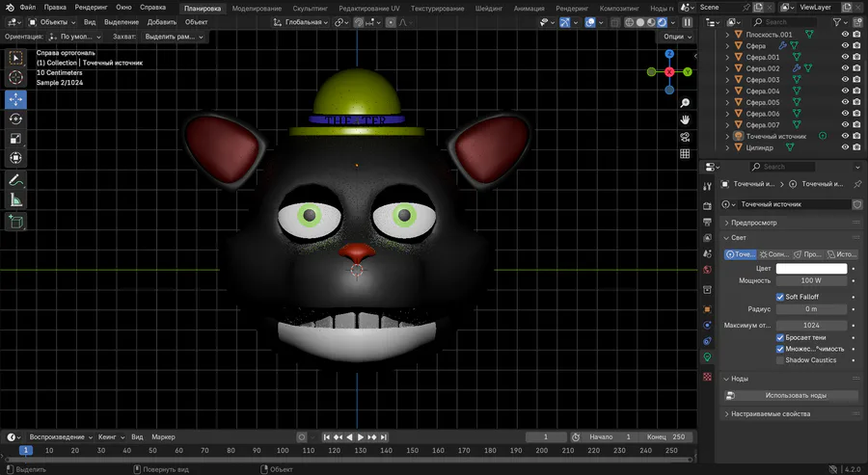Open the Выделить рамкой drag dropdown
Screen dimensions: 868x475
point(174,37)
